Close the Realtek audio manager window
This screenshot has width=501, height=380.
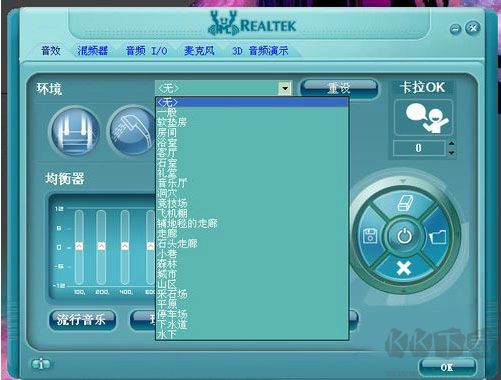click(x=473, y=28)
